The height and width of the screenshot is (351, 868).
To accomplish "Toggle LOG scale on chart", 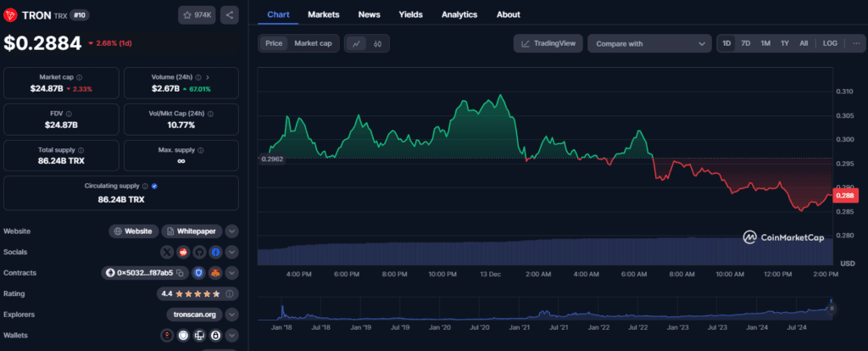I will (830, 43).
